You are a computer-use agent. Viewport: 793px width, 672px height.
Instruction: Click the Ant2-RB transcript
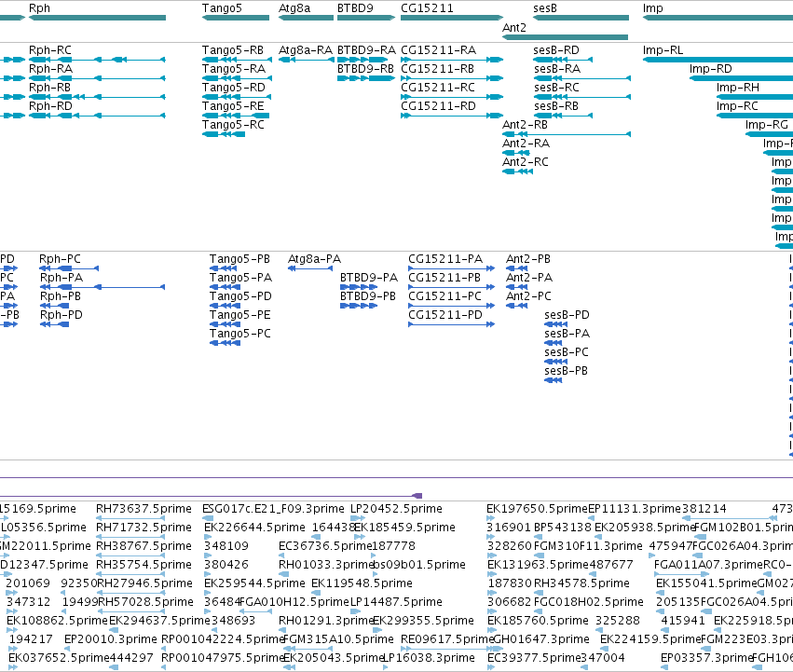coord(567,134)
